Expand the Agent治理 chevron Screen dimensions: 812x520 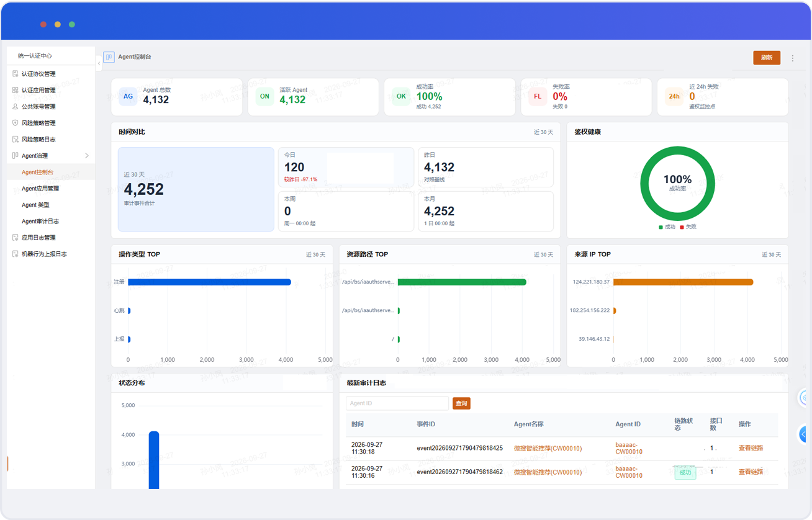pos(87,156)
